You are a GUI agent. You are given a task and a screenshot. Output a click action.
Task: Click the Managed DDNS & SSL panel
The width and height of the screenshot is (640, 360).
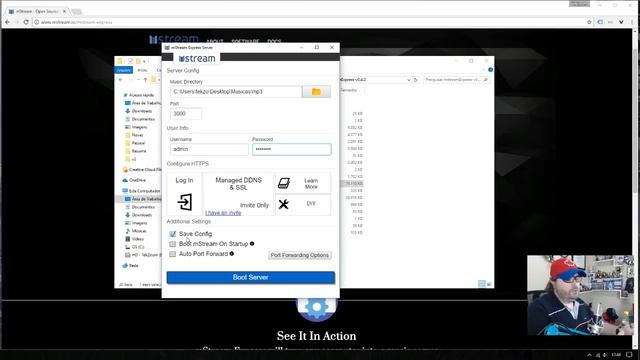tap(238, 193)
